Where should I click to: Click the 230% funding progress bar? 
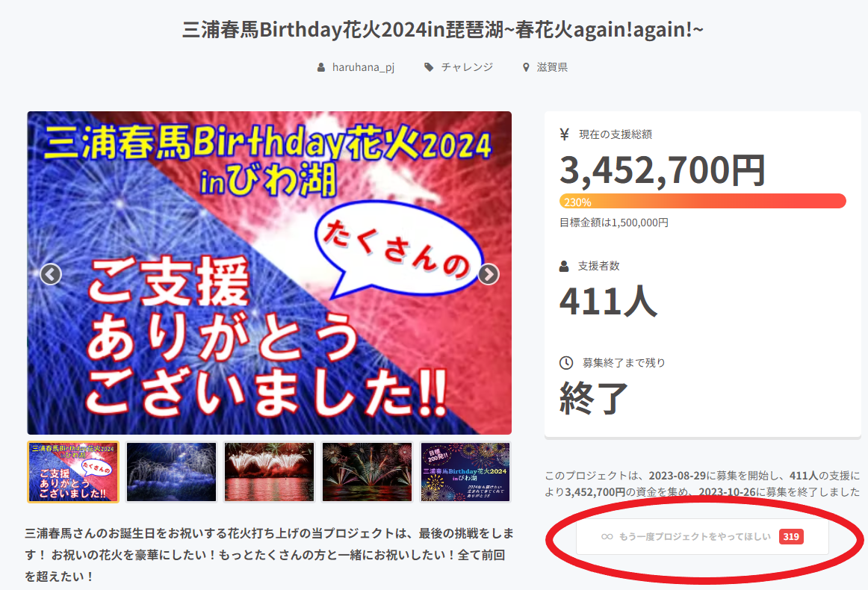(x=702, y=202)
